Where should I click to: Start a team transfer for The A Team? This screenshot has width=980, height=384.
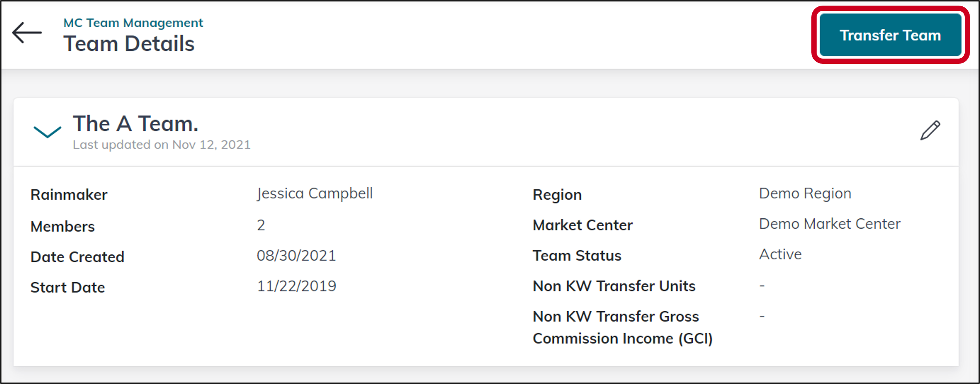[890, 35]
